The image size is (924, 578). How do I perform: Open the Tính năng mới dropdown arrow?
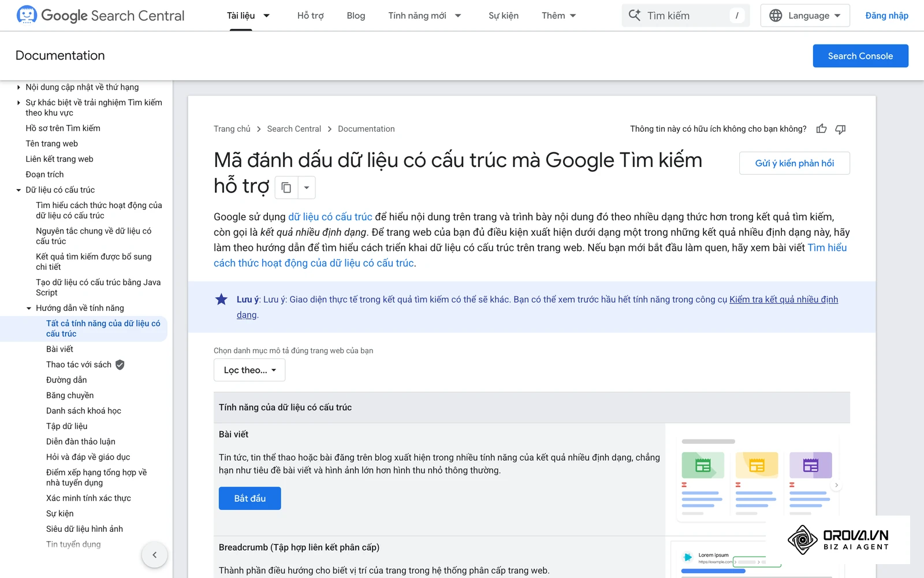click(458, 16)
